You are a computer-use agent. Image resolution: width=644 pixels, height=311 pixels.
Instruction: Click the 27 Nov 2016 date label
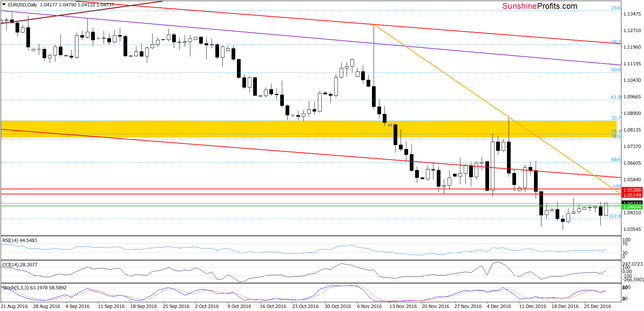(468, 306)
